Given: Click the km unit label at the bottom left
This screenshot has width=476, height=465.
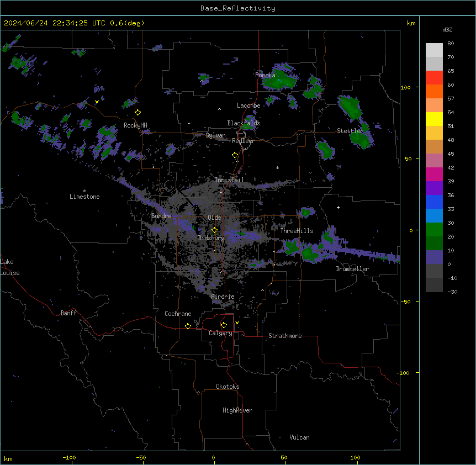Looking at the screenshot, I should coord(8,459).
